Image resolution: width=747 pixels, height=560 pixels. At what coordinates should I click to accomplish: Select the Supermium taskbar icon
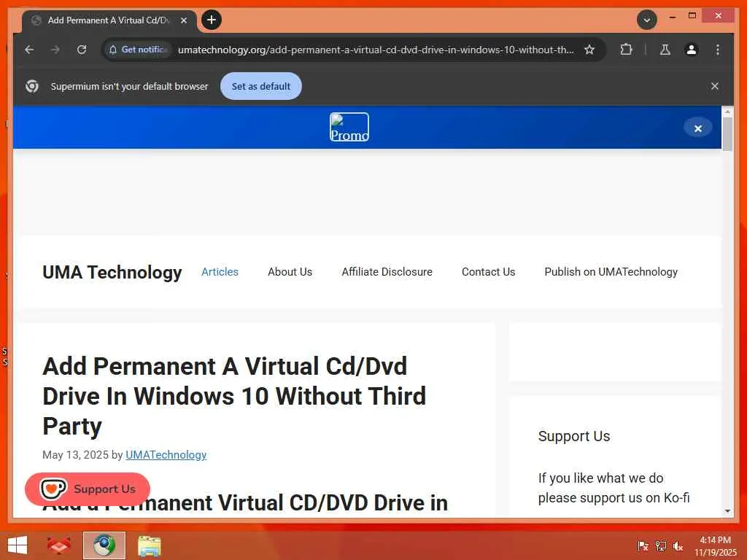(104, 545)
